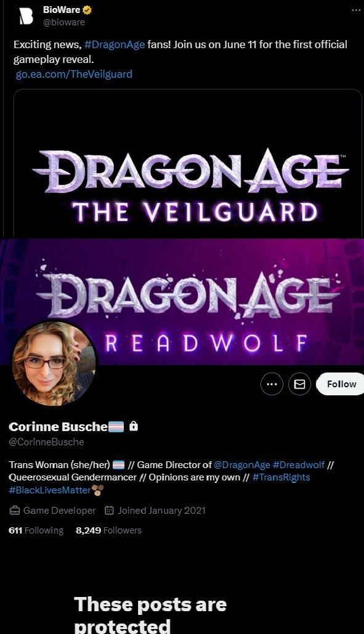View the 8,249 Followers list
Screen dimensions: 364x634
(x=108, y=530)
